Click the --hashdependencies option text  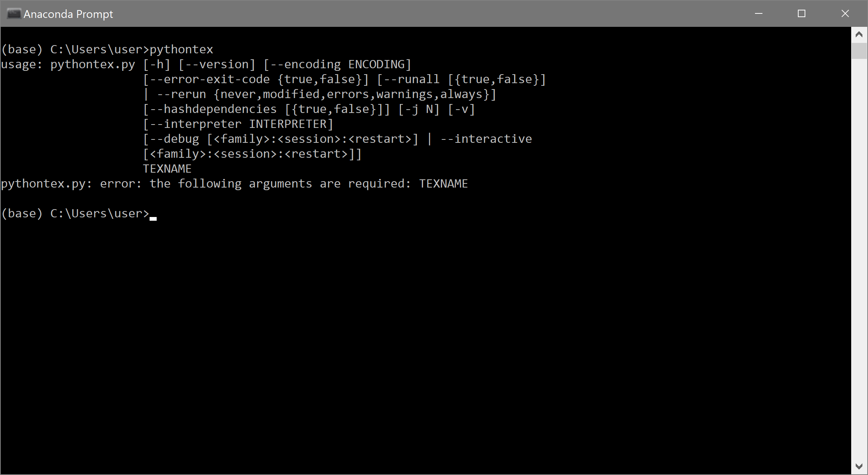(x=210, y=108)
